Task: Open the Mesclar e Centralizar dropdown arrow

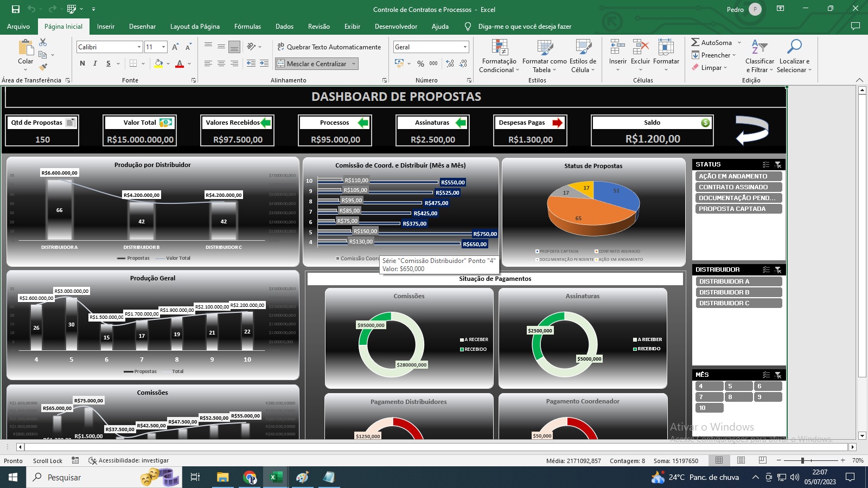Action: (x=354, y=63)
